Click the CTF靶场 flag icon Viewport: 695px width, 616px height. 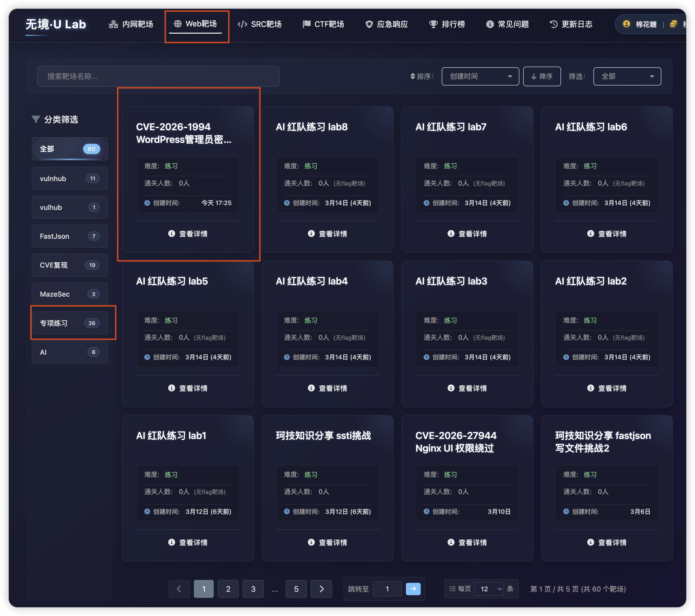click(x=306, y=24)
